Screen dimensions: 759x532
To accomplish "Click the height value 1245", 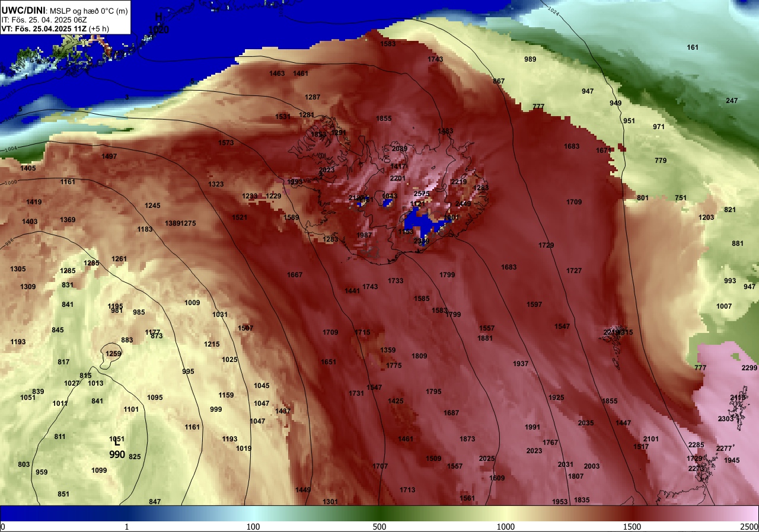I will [152, 206].
